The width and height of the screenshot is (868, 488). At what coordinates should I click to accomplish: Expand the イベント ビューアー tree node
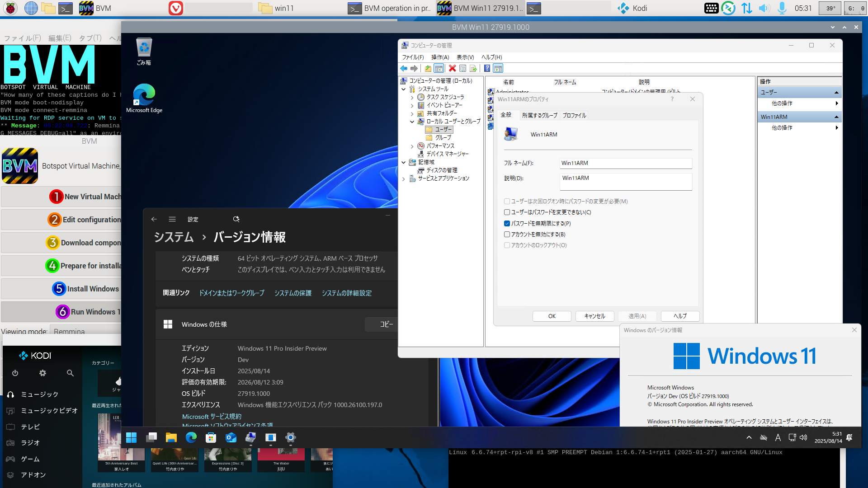[412, 105]
